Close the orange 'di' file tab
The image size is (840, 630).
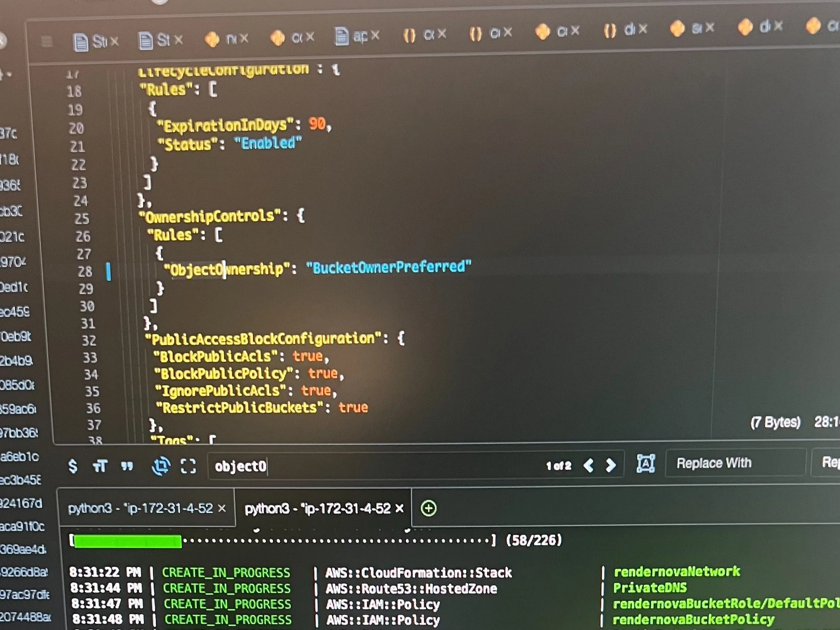coord(778,26)
